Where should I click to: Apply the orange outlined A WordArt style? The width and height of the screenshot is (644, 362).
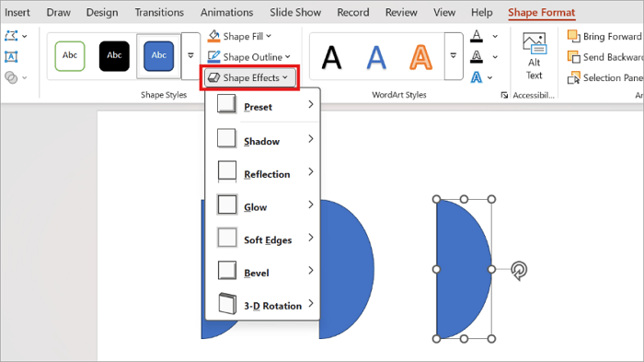pyautogui.click(x=421, y=57)
